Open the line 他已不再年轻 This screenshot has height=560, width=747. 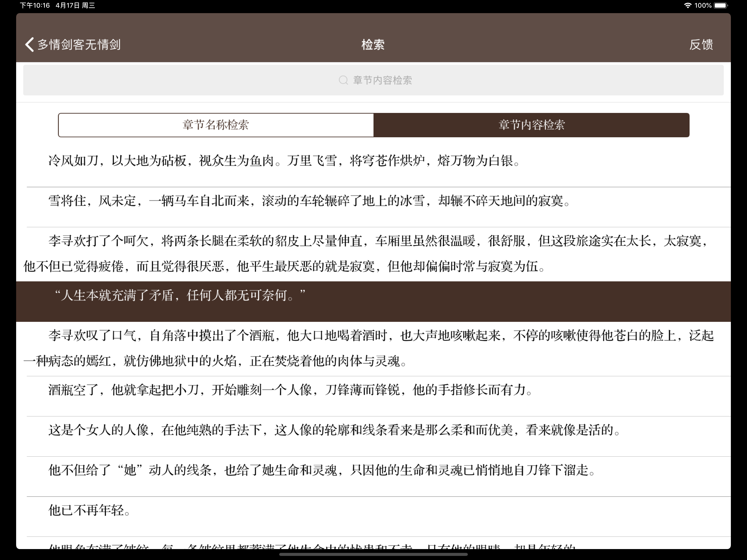pos(373,517)
